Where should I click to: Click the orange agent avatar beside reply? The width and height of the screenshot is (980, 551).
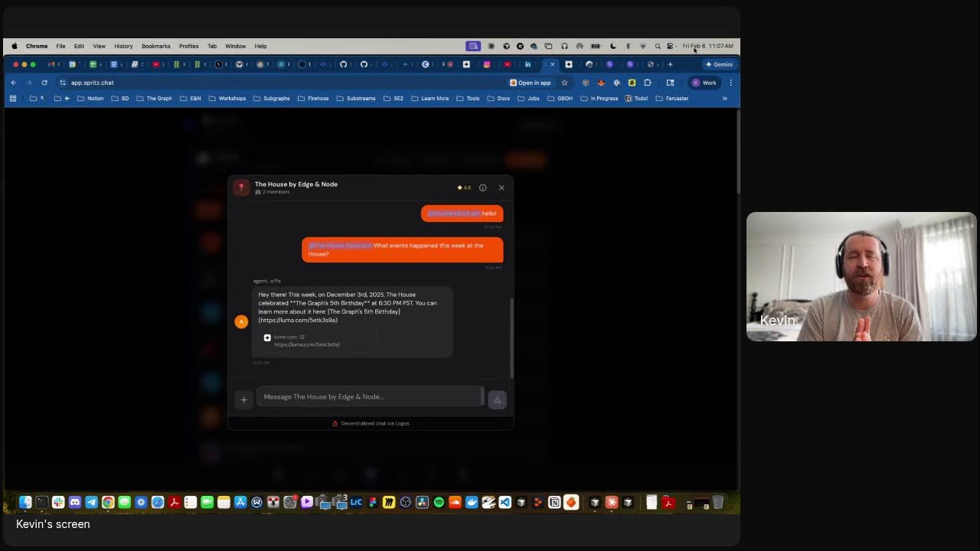pyautogui.click(x=241, y=321)
